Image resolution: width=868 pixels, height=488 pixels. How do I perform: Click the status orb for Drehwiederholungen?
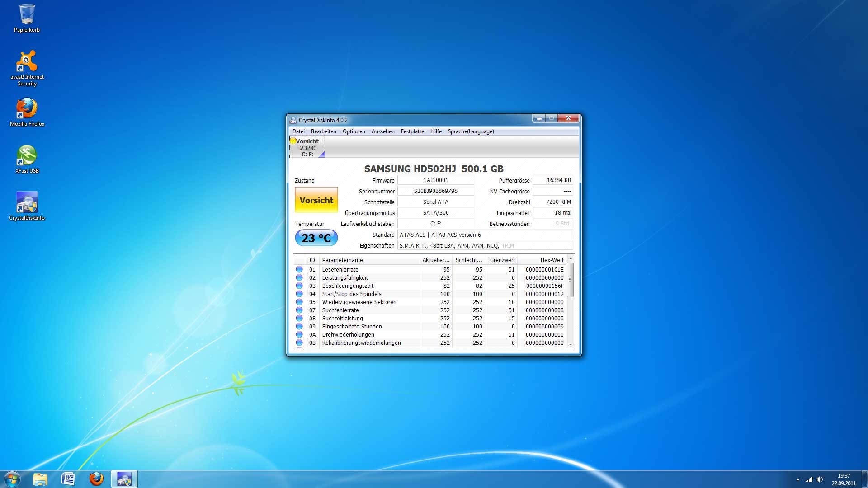coord(299,334)
